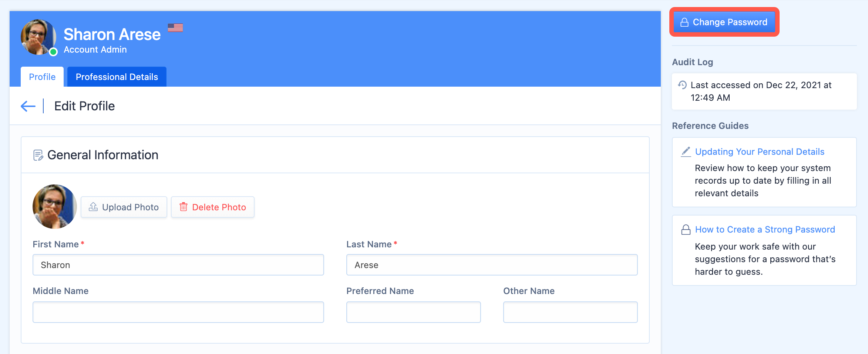The image size is (868, 354).
Task: Click the Edit Profile title
Action: 85,106
